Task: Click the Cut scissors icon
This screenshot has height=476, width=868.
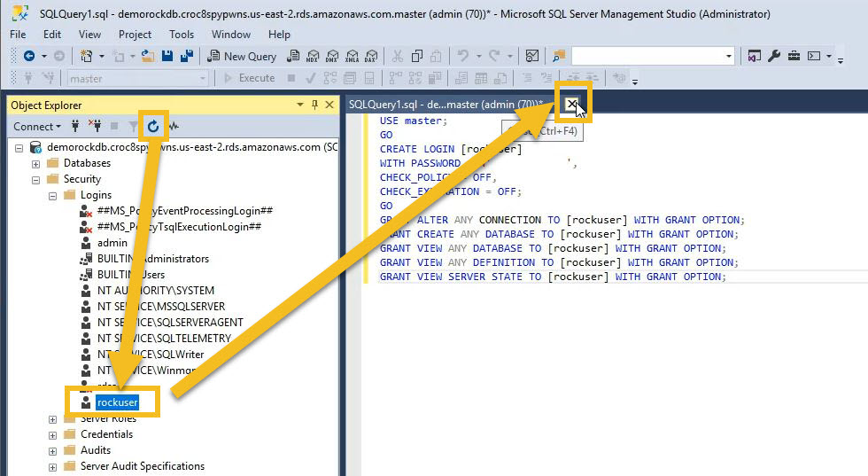Action: (398, 56)
